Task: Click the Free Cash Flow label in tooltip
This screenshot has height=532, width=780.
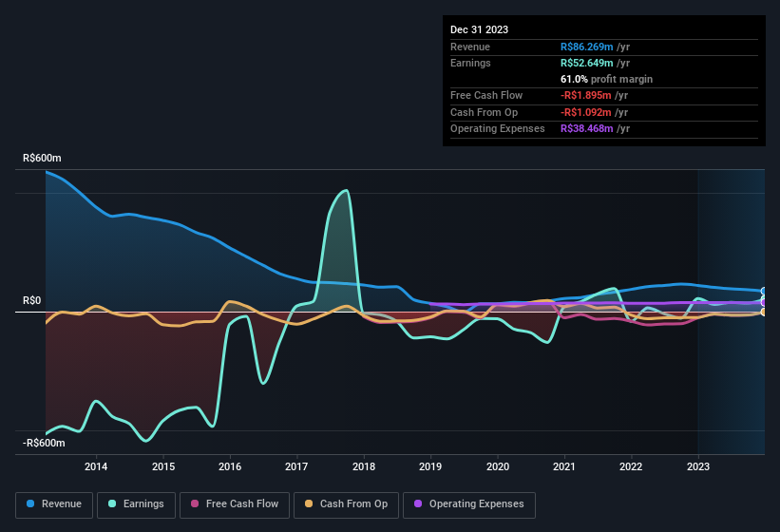Action: tap(486, 95)
